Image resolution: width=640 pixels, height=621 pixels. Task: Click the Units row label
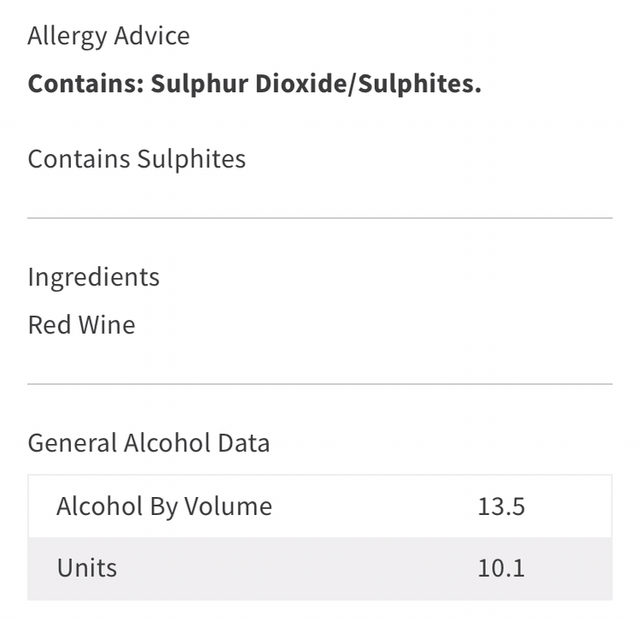point(87,568)
